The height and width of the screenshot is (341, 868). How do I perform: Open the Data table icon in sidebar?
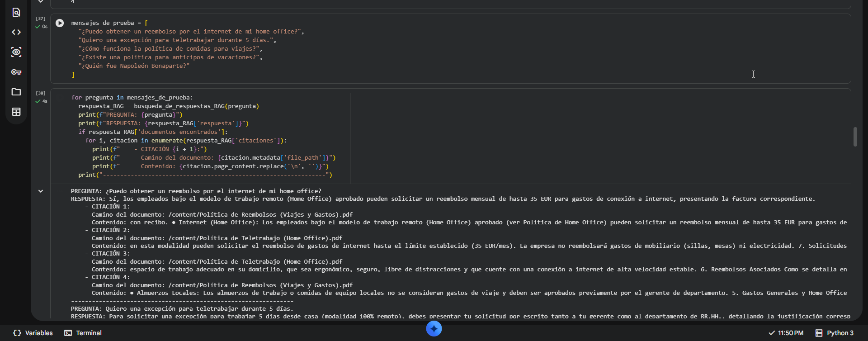[x=16, y=112]
